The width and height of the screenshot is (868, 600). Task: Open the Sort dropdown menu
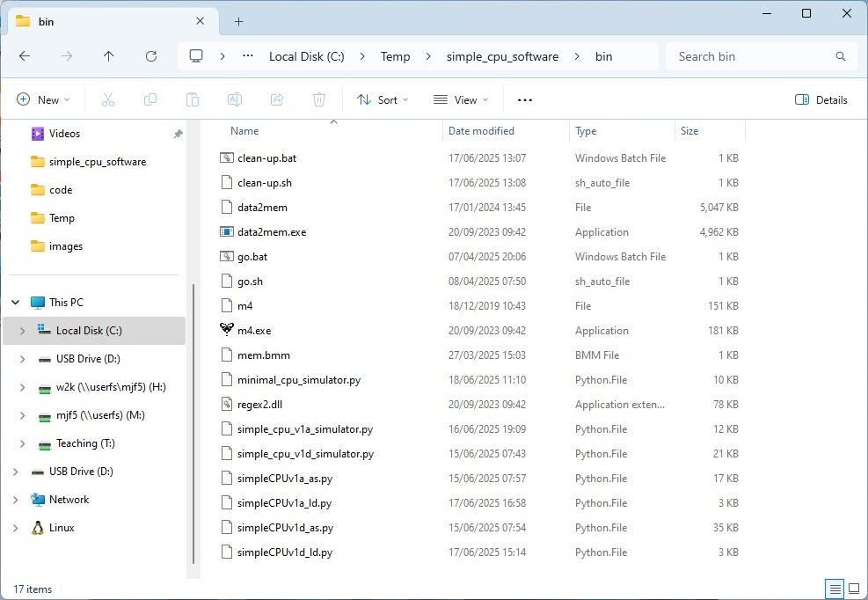[x=383, y=100]
